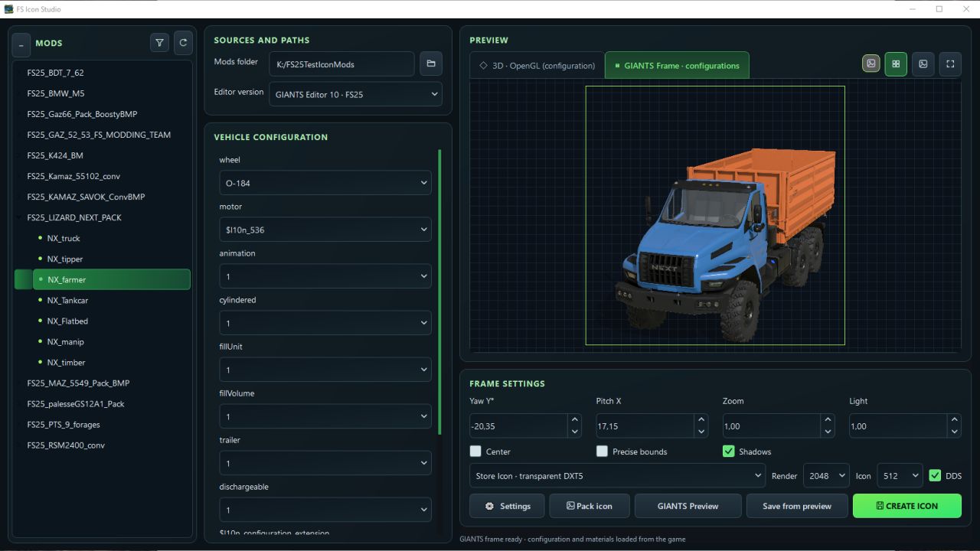980x551 pixels.
Task: Increase the Light value with the up arrow
Action: (954, 420)
